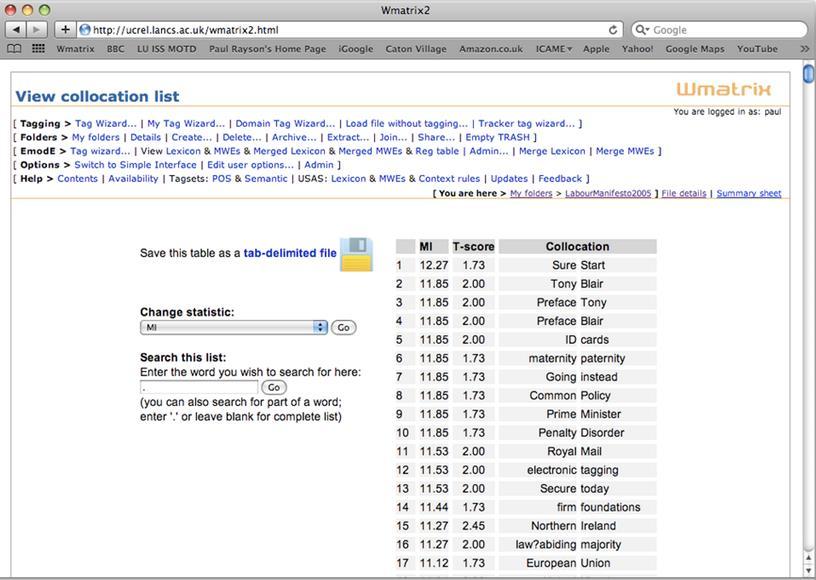Show more bookmarks with double-chevron
This screenshot has width=816, height=580.
coord(805,48)
